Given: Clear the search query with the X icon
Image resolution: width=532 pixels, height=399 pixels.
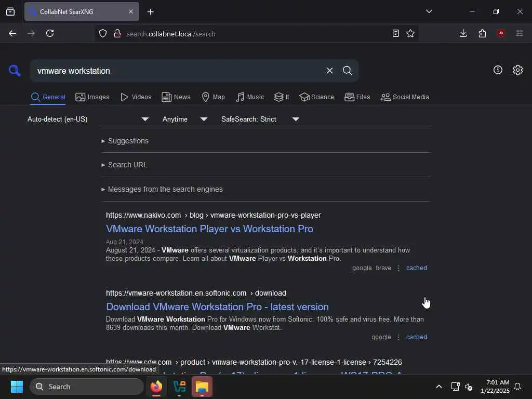Looking at the screenshot, I should [x=329, y=71].
